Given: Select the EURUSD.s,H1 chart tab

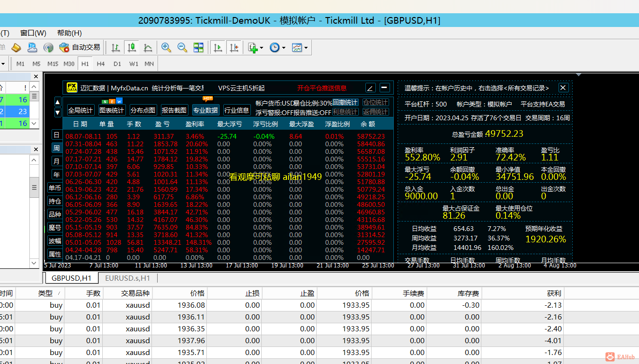Looking at the screenshot, I should pyautogui.click(x=128, y=278).
